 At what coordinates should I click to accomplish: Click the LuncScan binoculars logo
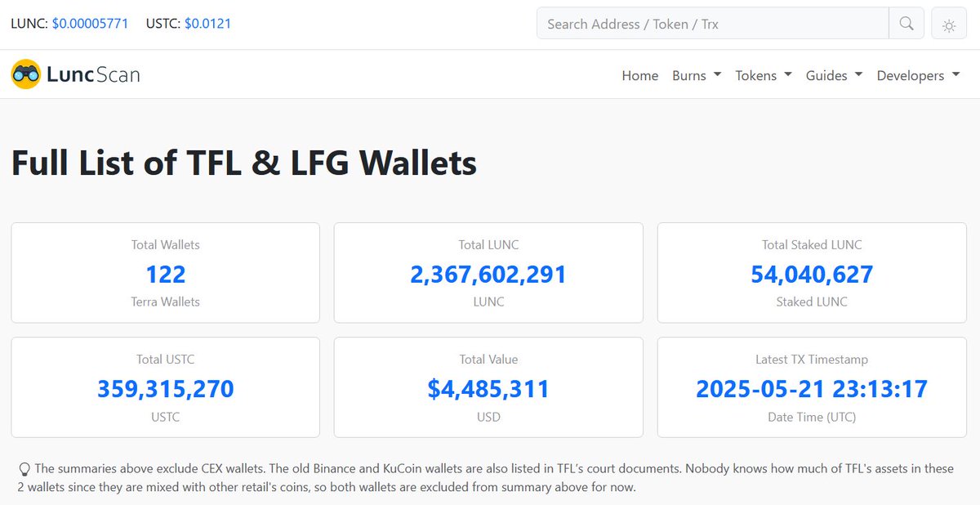point(26,74)
